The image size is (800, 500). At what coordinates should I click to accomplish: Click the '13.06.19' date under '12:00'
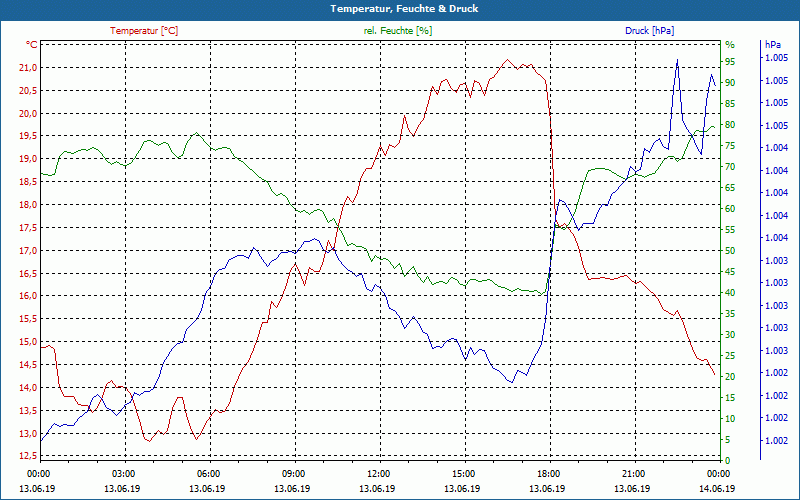(377, 488)
